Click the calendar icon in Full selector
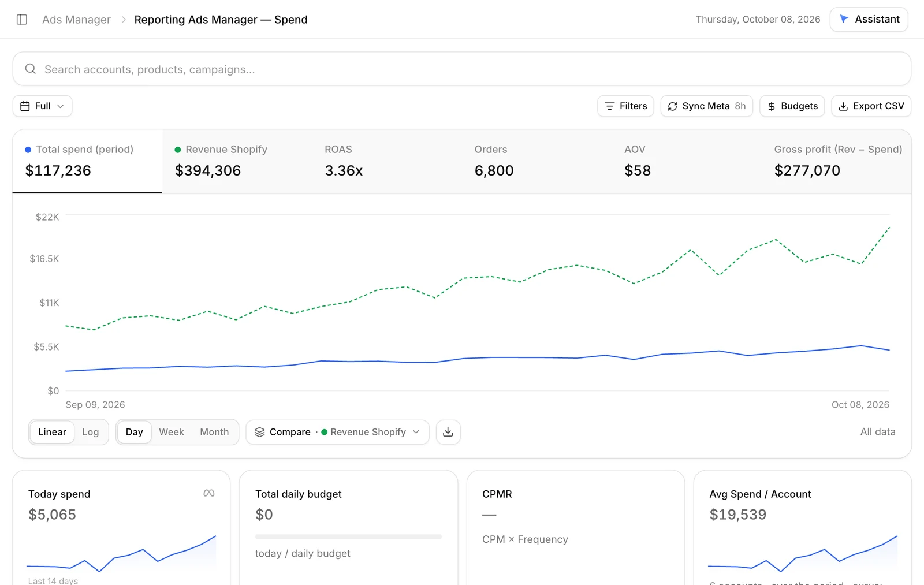This screenshot has height=585, width=924. tap(25, 106)
